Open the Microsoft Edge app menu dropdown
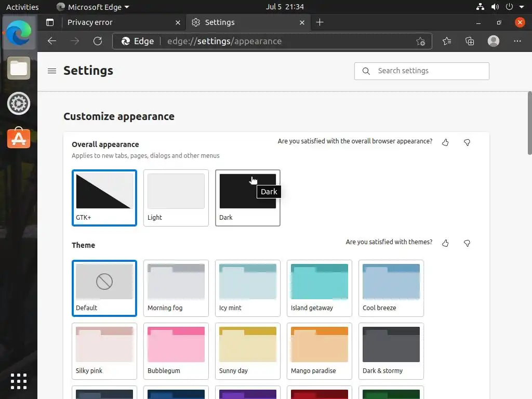 [x=93, y=7]
